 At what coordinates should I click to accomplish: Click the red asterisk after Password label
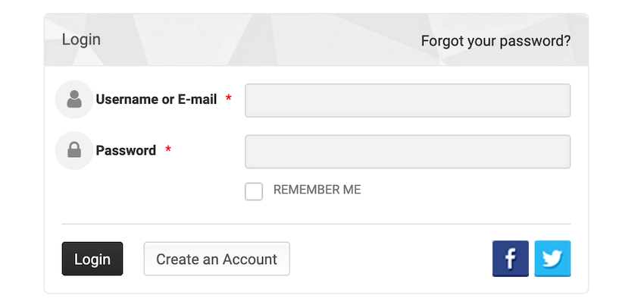point(168,150)
